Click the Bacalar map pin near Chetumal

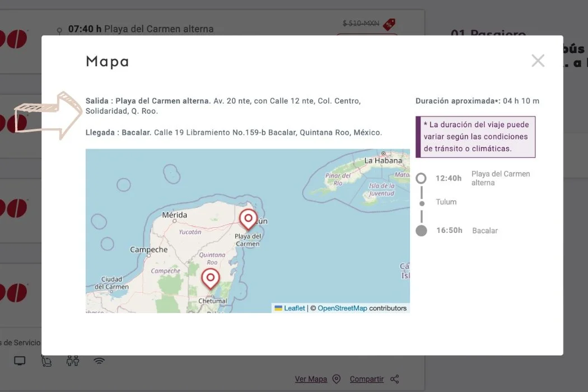[x=211, y=278]
